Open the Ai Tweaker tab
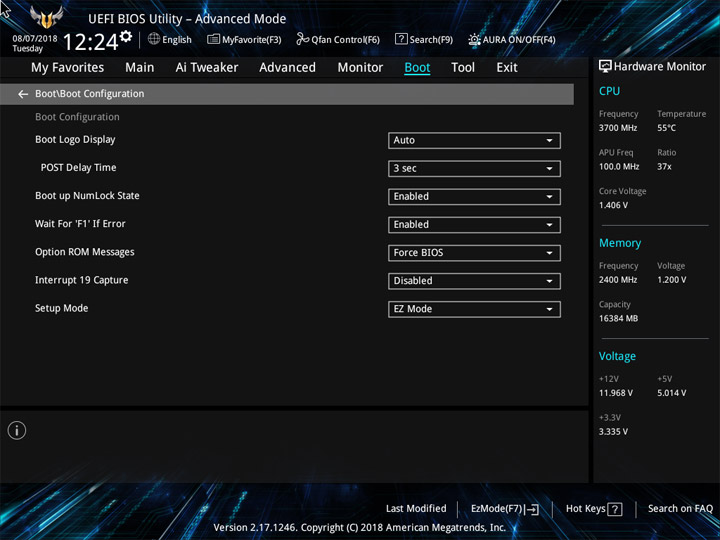This screenshot has height=540, width=720. (207, 68)
